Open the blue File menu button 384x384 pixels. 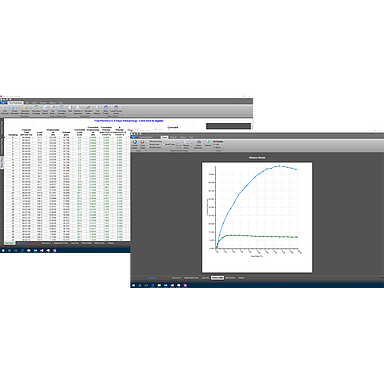coord(134,137)
